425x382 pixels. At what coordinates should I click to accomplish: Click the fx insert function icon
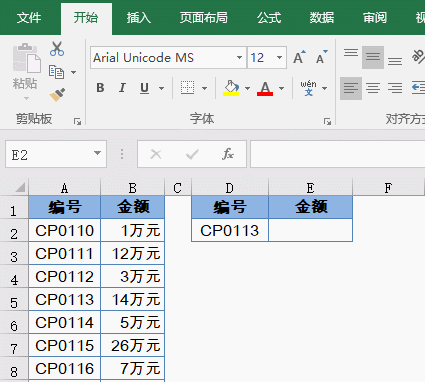[228, 154]
